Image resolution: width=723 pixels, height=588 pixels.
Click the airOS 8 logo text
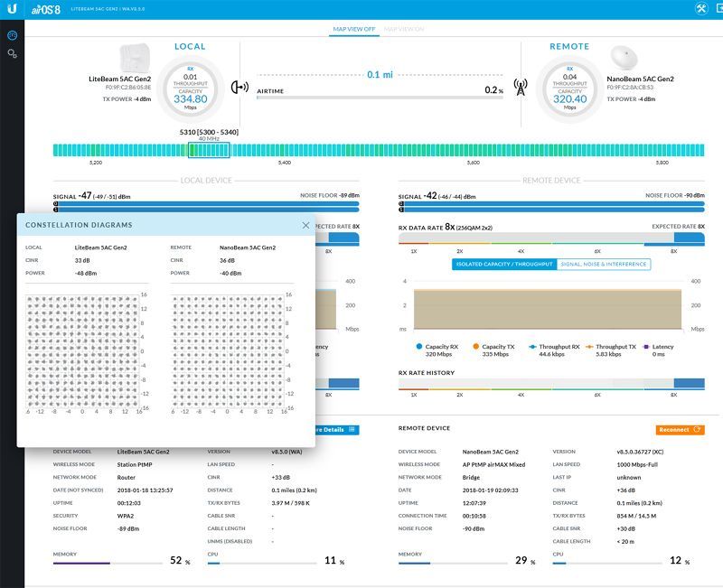click(x=46, y=9)
